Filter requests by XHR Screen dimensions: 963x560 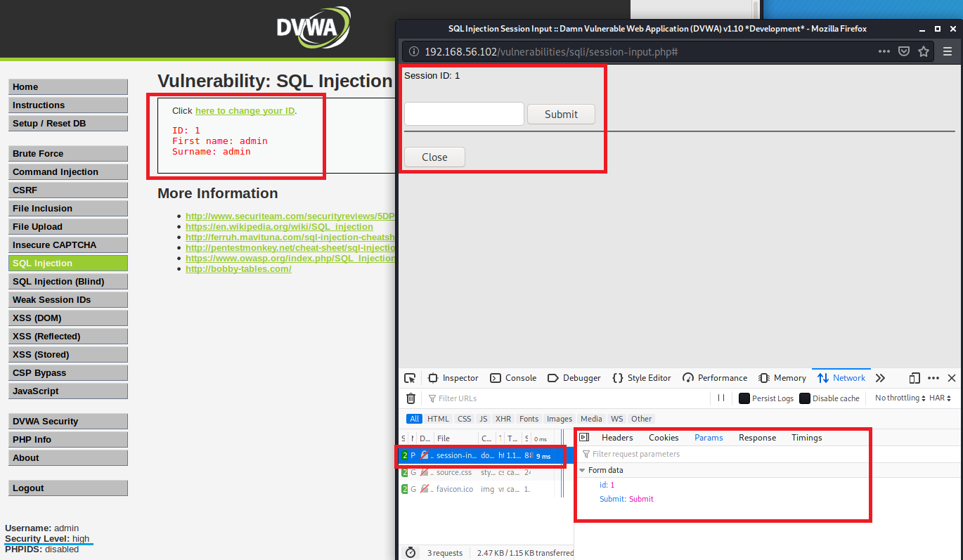[503, 419]
